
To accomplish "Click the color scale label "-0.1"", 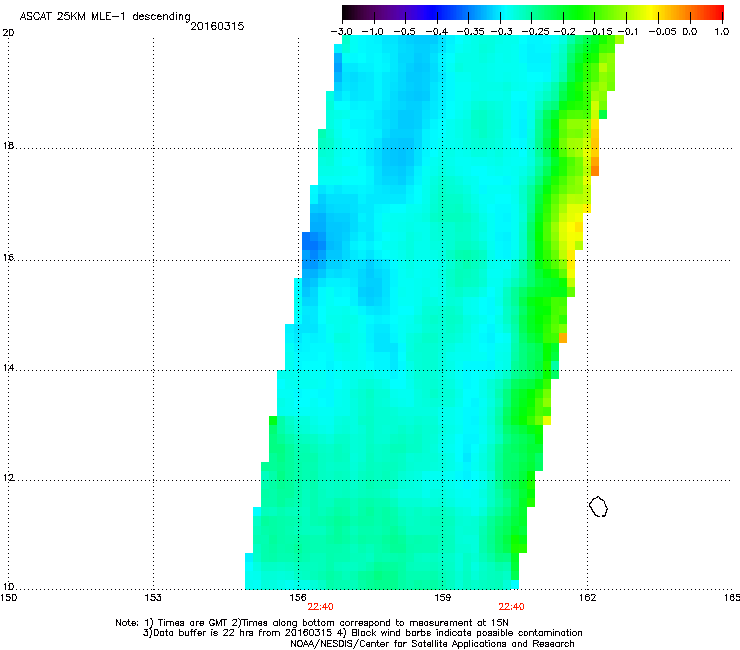I will click(x=628, y=32).
